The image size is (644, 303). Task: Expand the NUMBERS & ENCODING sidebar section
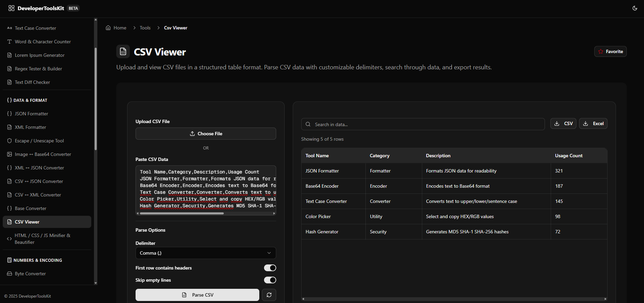pyautogui.click(x=38, y=260)
